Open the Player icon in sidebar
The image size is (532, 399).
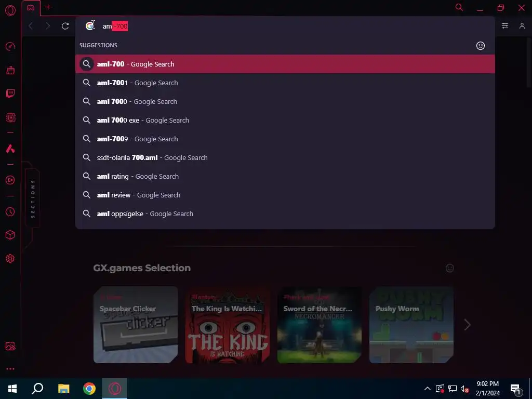pos(10,180)
